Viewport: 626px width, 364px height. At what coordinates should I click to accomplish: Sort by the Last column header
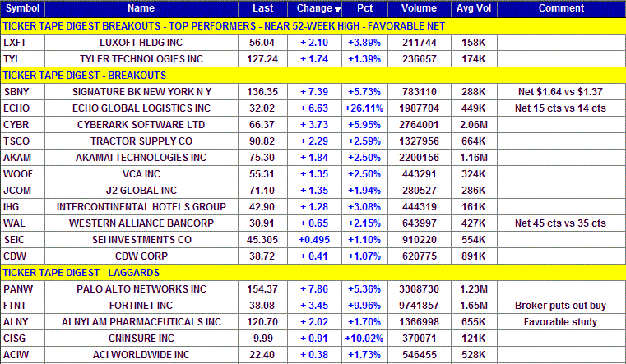point(262,8)
